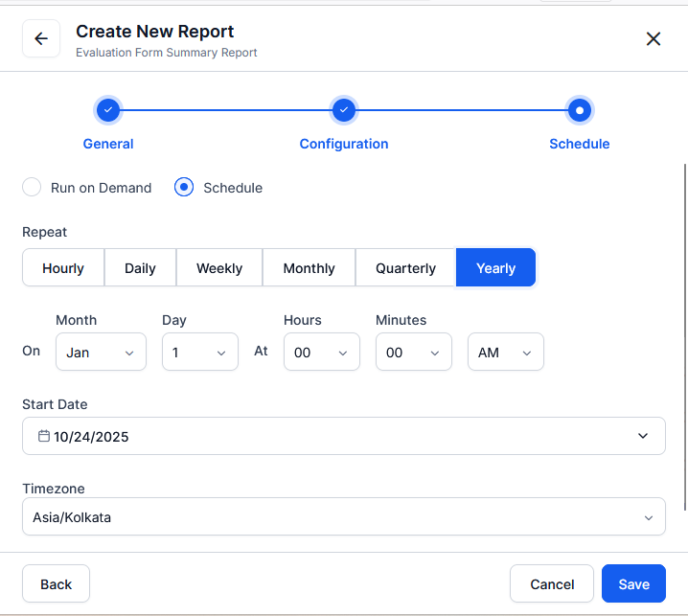Select the Run on Demand radio button
The height and width of the screenshot is (616, 688).
pyautogui.click(x=33, y=188)
